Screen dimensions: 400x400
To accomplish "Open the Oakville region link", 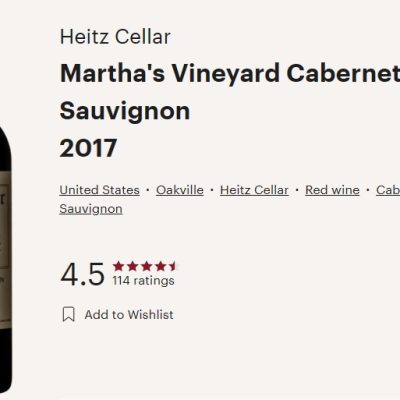I will point(180,190).
